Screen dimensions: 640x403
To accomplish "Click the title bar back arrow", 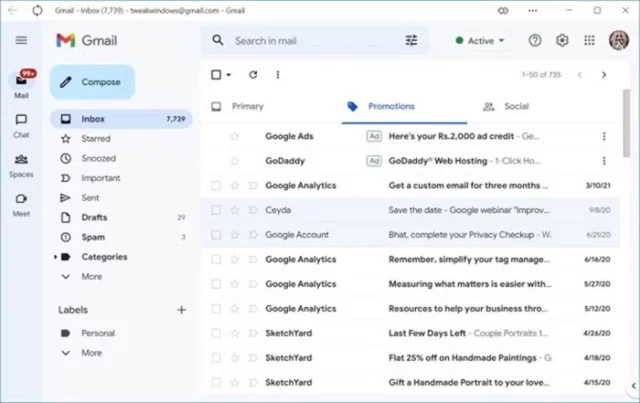I will pyautogui.click(x=12, y=10).
